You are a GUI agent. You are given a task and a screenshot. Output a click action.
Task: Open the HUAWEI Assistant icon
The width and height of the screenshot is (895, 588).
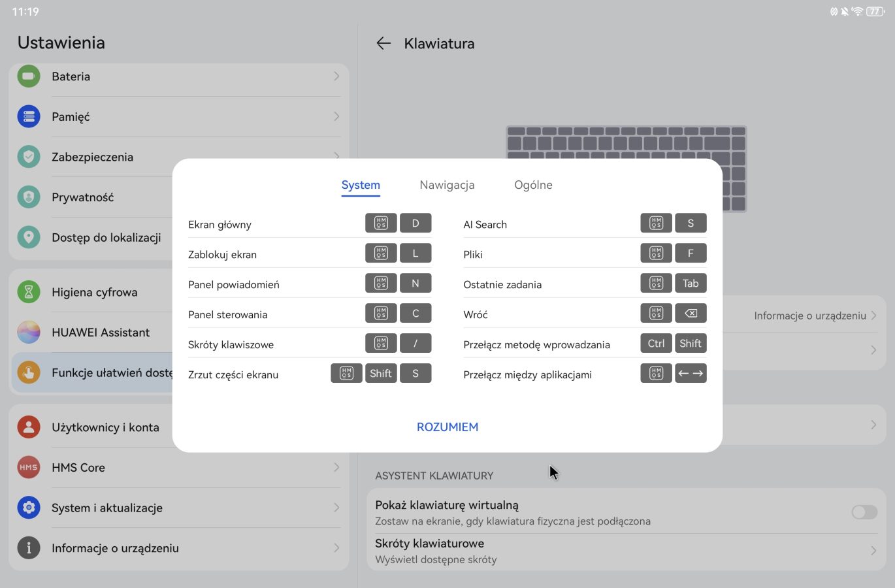[29, 333]
